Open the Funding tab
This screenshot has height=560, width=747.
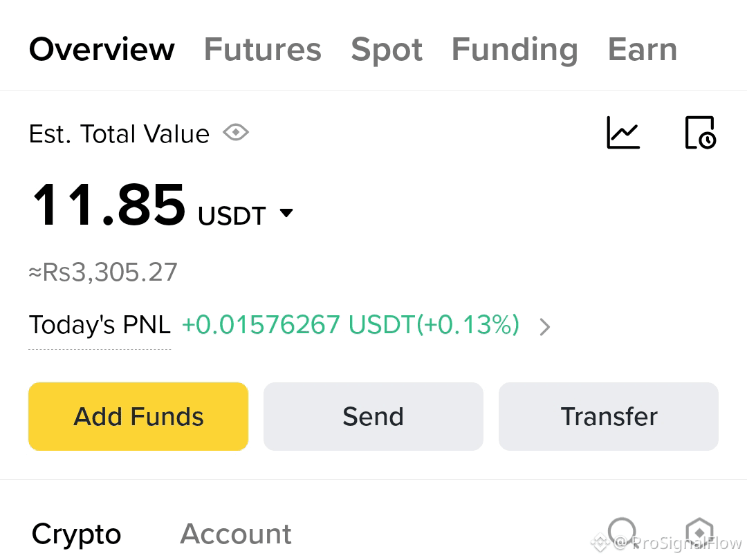pyautogui.click(x=515, y=50)
